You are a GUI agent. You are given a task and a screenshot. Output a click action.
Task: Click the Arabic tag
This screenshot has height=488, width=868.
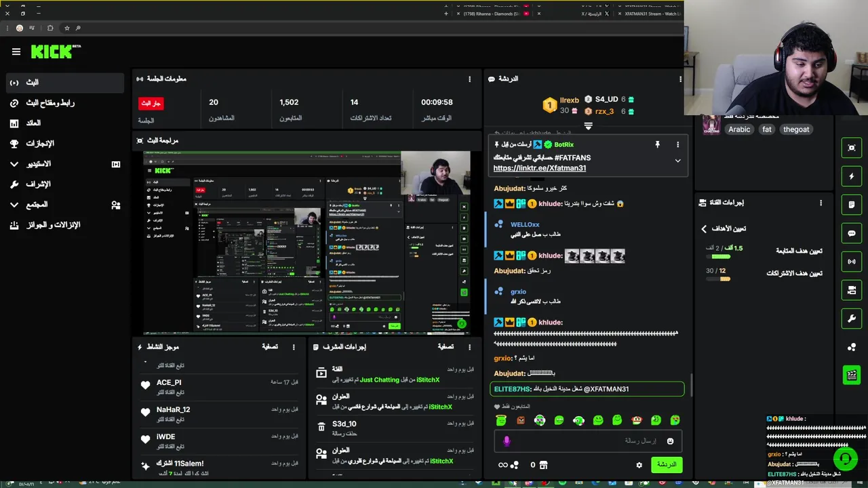pos(739,129)
